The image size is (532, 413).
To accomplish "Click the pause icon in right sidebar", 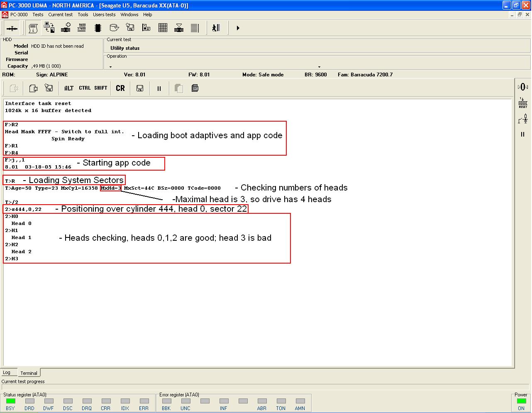I will (x=522, y=134).
